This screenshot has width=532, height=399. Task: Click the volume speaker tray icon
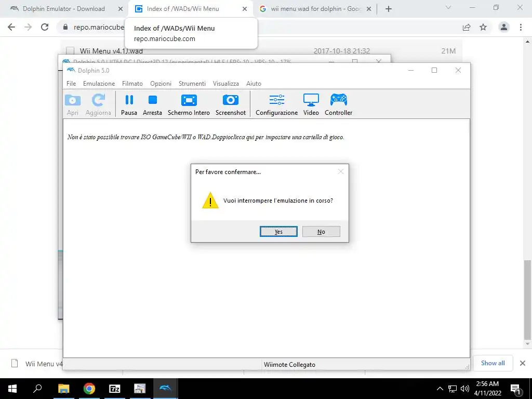tap(465, 389)
